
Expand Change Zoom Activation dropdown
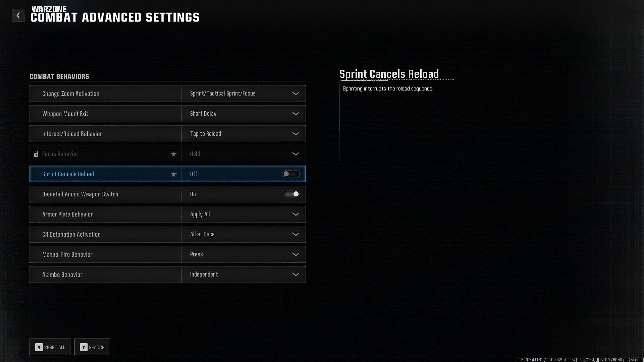point(296,93)
